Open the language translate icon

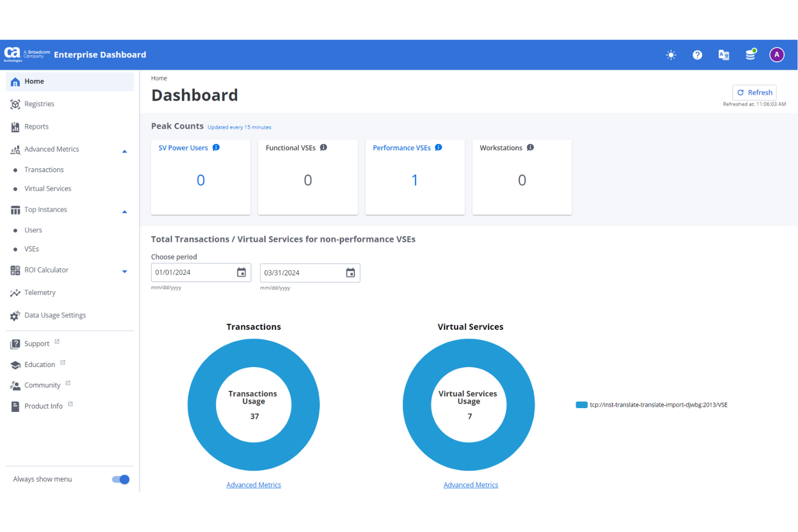[x=724, y=55]
